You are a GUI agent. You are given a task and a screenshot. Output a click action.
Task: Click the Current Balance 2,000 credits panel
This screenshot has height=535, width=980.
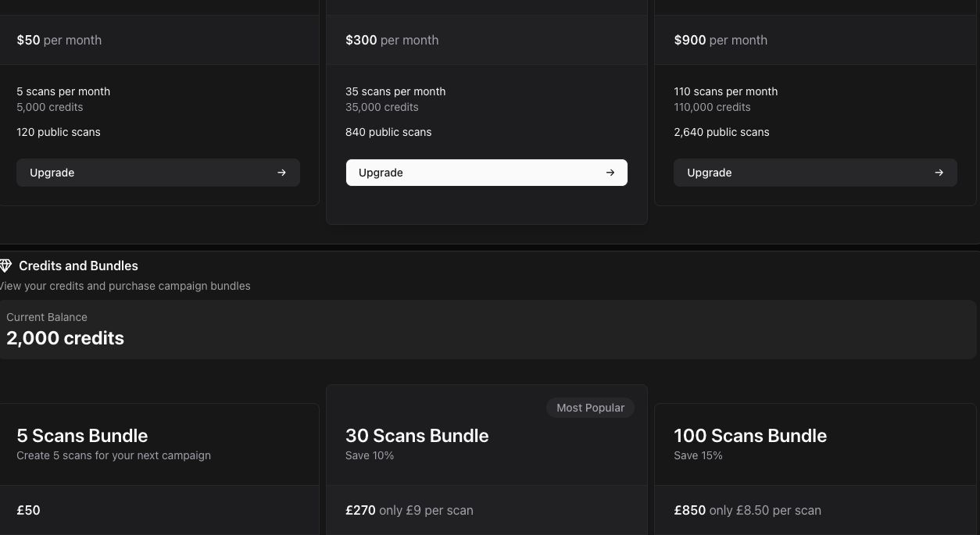(487, 330)
